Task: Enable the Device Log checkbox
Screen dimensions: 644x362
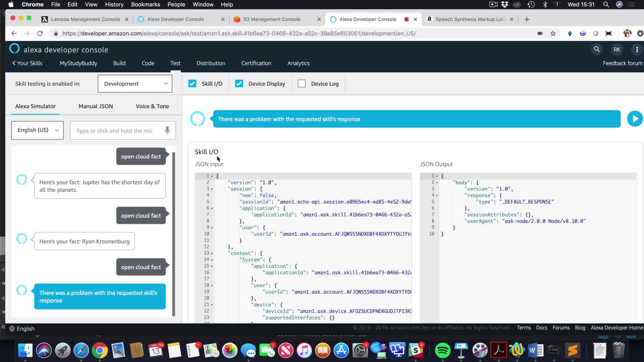Action: 302,83
